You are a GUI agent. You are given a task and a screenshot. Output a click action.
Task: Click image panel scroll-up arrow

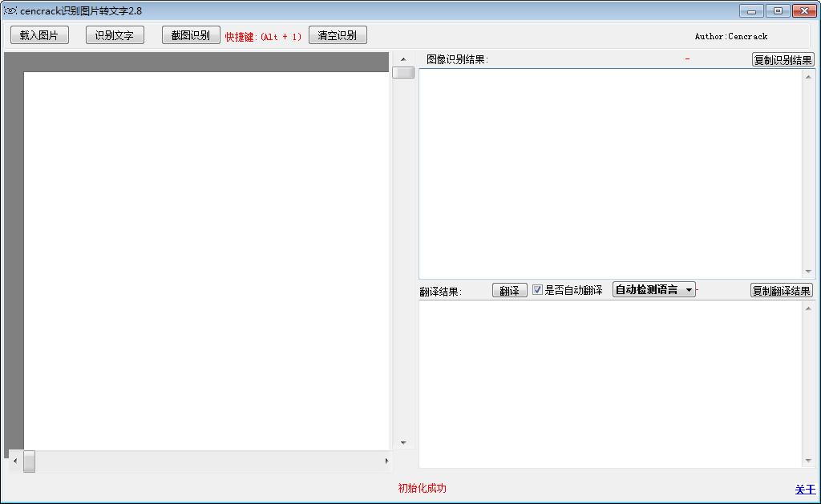pos(403,59)
